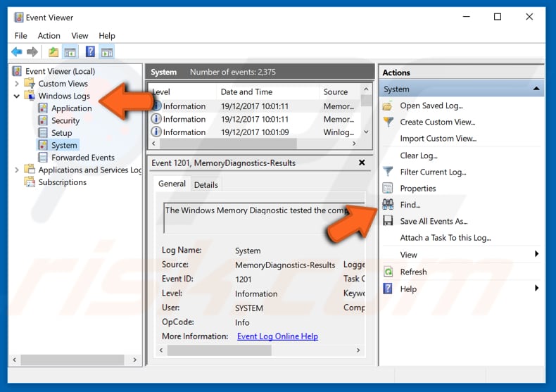Click the green Refresh icon

pyautogui.click(x=388, y=272)
